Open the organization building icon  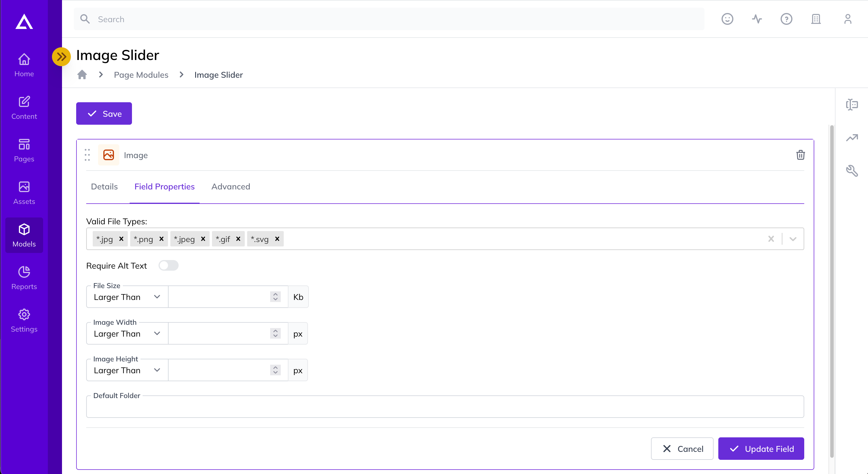click(x=816, y=19)
